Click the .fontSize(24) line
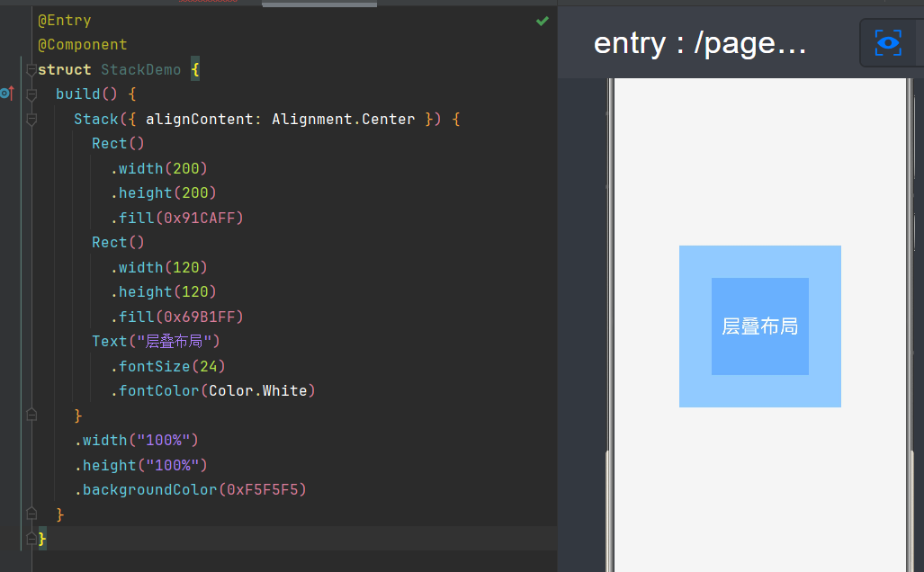This screenshot has width=924, height=572. [168, 366]
